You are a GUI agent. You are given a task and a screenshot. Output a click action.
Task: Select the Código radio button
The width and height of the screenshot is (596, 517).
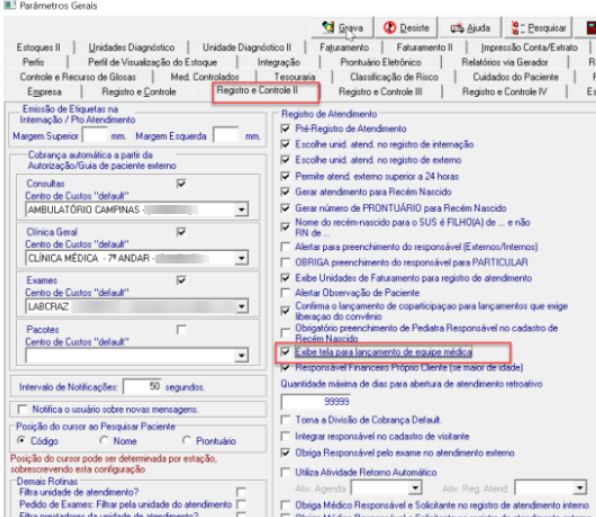pos(21,440)
